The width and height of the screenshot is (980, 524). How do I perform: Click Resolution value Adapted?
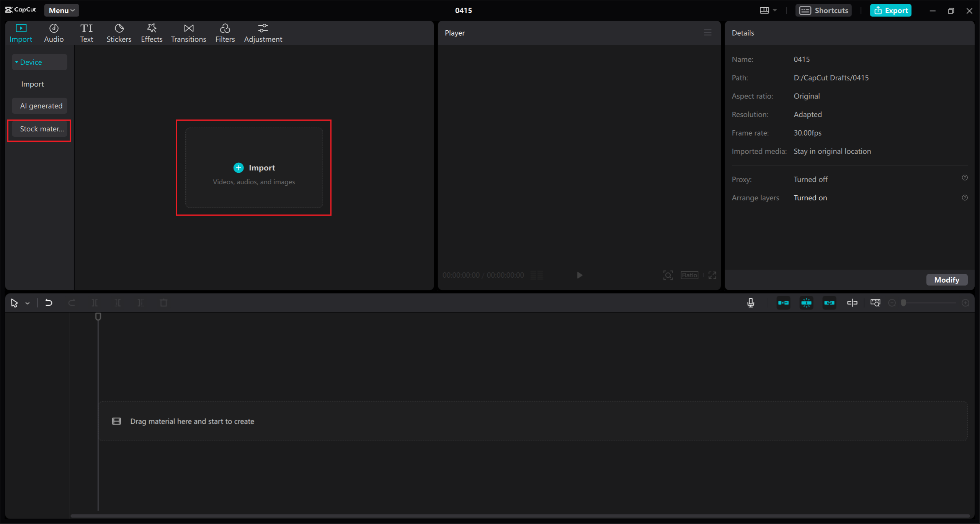808,115
